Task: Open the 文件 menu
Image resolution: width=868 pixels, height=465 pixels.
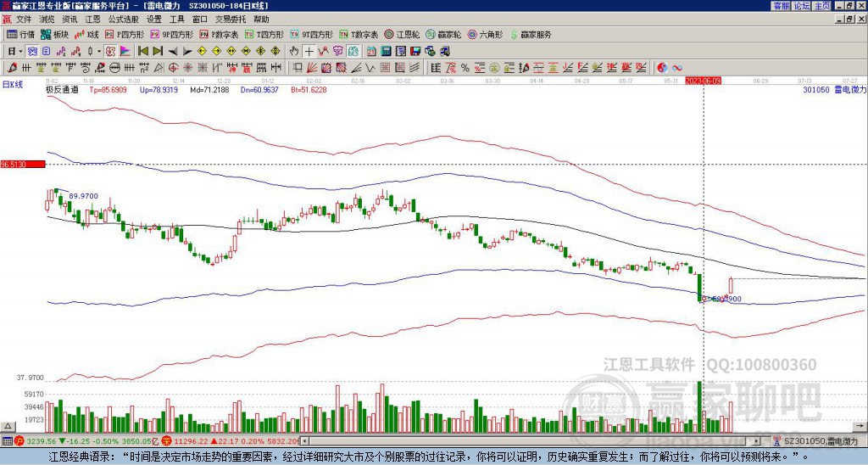Action: point(24,20)
